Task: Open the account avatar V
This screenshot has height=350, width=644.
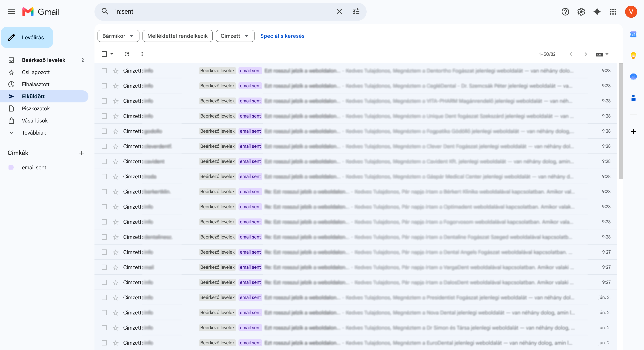Action: click(x=631, y=12)
